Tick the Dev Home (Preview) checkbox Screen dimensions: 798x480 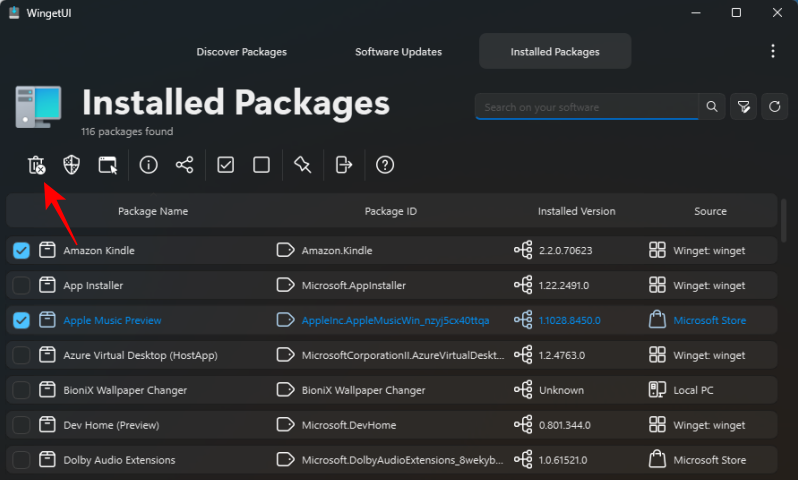tap(21, 425)
